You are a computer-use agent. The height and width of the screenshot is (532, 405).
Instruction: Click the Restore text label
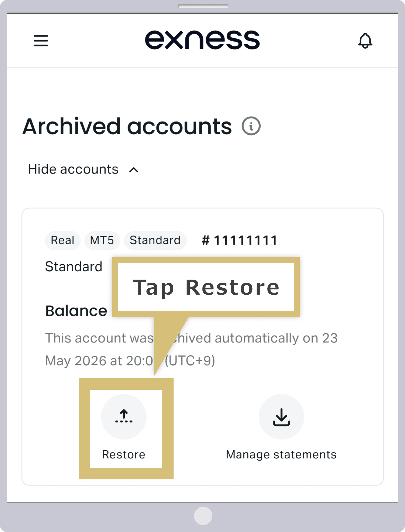(124, 455)
